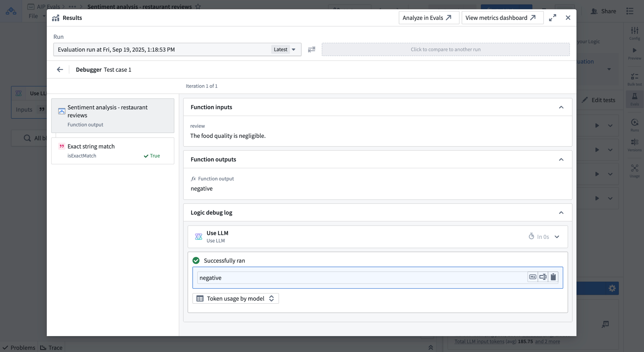Click to compare to another run field
This screenshot has height=352, width=644.
click(x=445, y=49)
